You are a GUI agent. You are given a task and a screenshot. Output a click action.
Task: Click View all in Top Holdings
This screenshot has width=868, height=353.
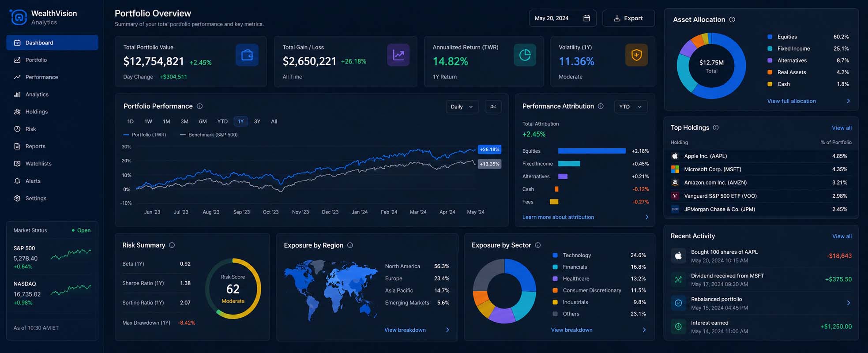click(x=842, y=128)
